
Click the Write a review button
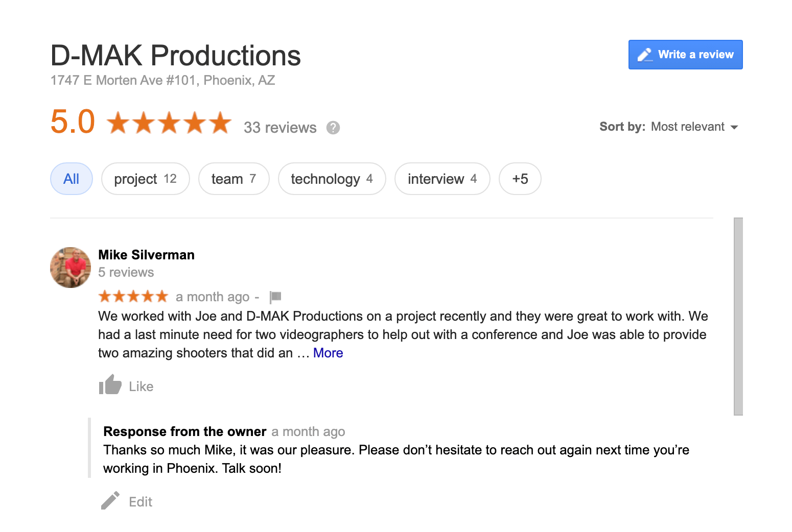(x=685, y=55)
